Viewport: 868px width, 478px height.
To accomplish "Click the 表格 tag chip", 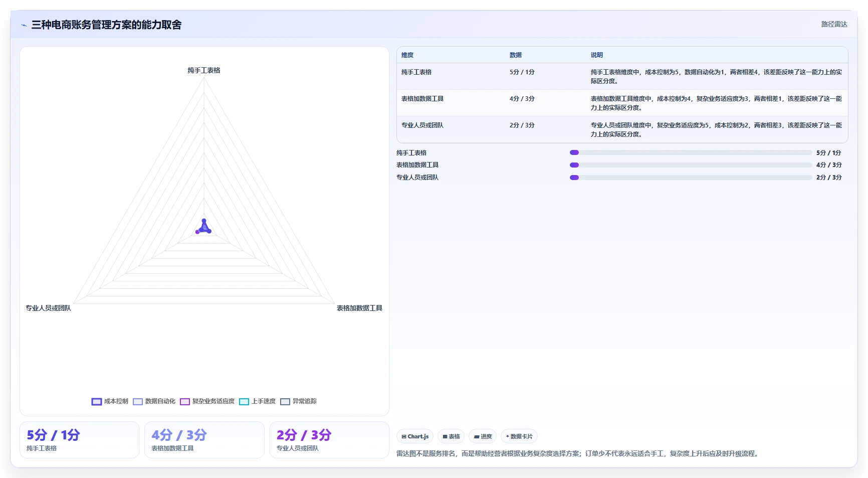I will coord(451,436).
